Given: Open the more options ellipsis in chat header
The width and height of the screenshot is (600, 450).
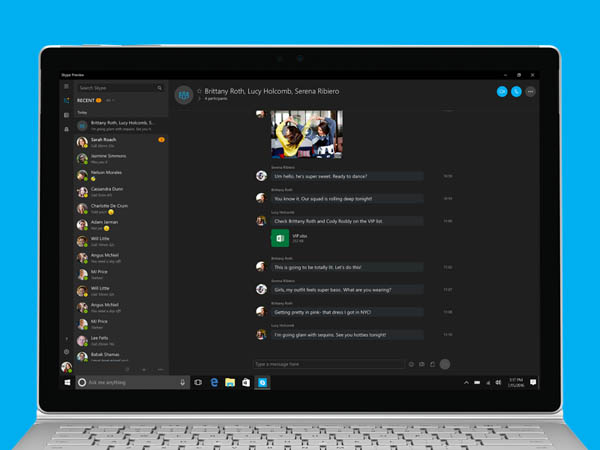Looking at the screenshot, I should coord(530,91).
